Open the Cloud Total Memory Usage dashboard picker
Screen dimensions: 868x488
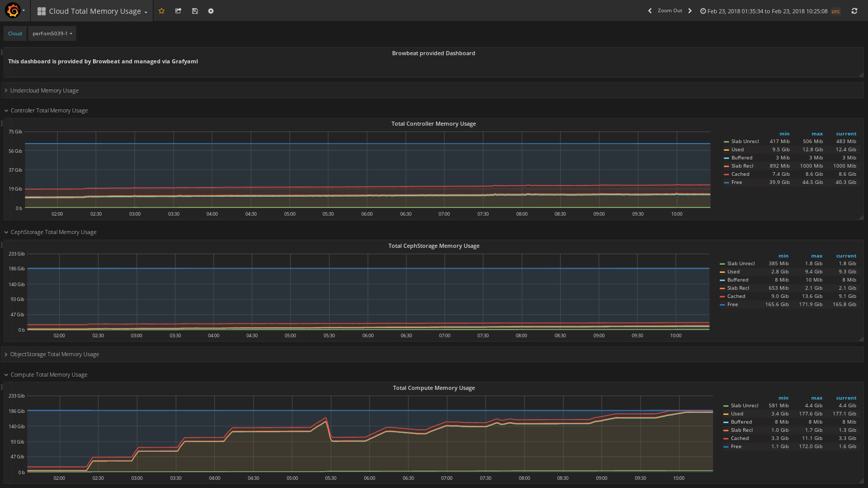(x=95, y=11)
